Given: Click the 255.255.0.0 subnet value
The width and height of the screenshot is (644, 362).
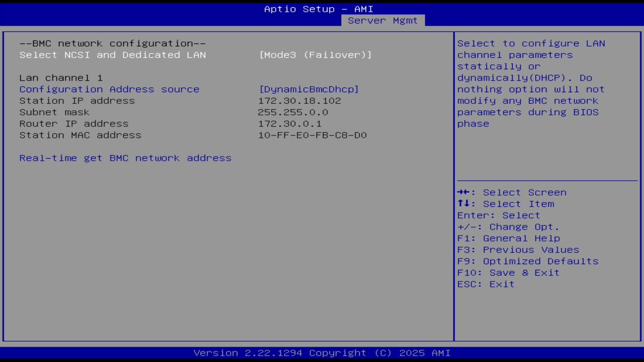Looking at the screenshot, I should (x=293, y=112).
